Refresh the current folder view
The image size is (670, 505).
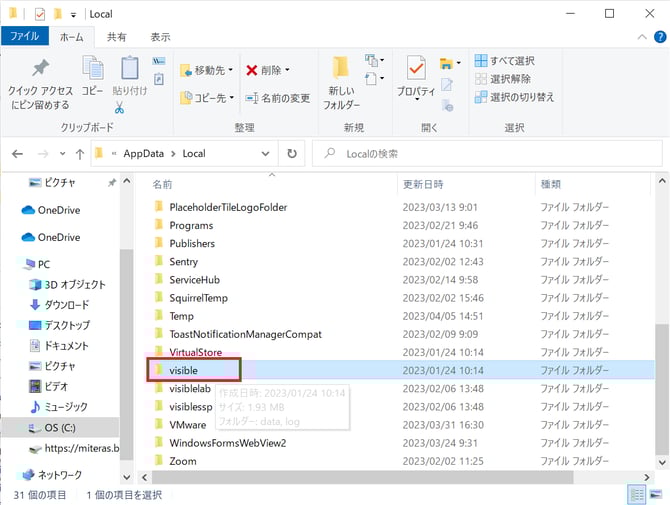(x=292, y=154)
